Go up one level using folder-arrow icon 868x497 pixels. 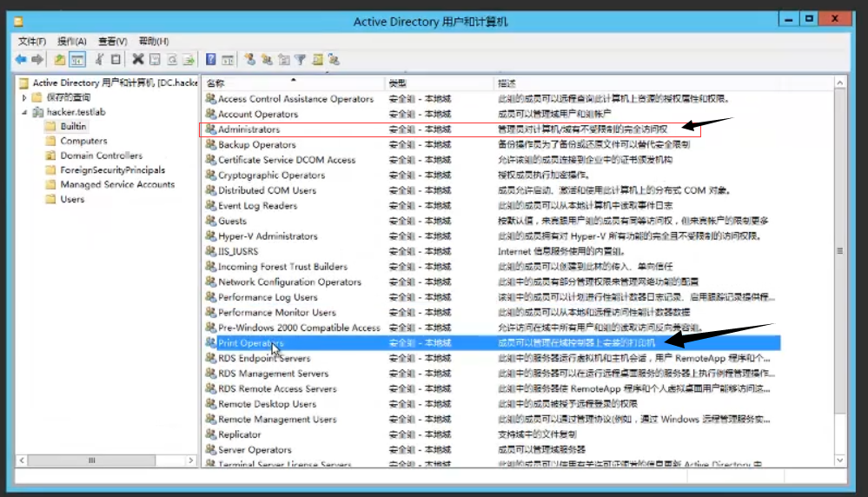pyautogui.click(x=59, y=59)
